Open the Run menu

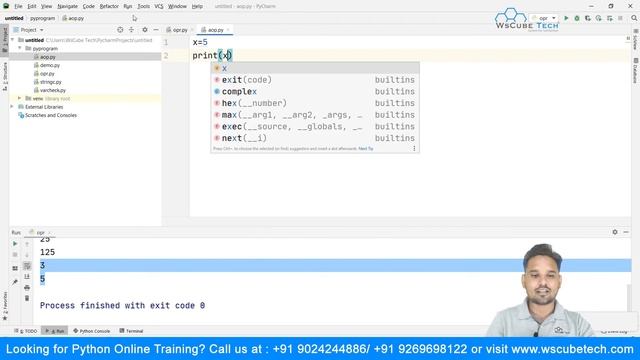[x=128, y=6]
